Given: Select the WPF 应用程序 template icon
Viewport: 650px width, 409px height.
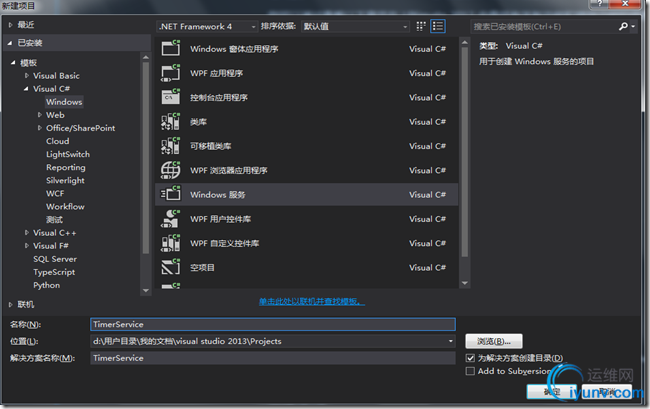Looking at the screenshot, I should 170,73.
